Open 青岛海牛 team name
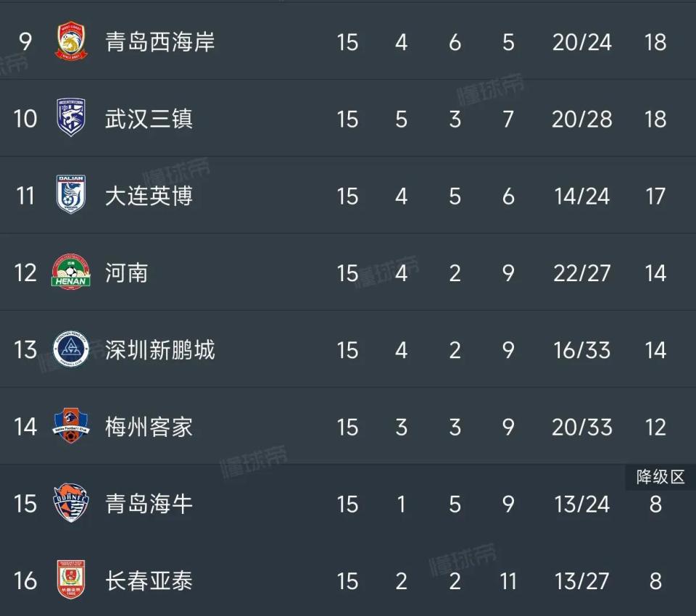Screen dimensions: 696x616 point(149,504)
